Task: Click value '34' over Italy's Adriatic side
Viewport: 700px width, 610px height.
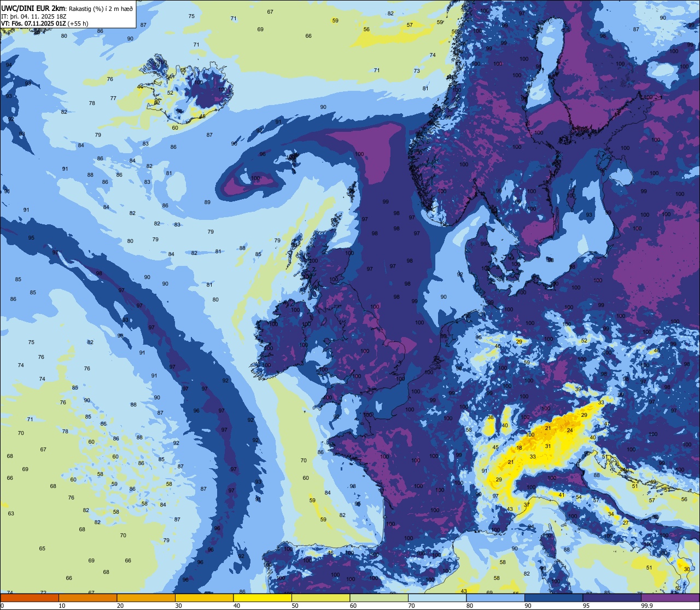Action: click(x=611, y=514)
